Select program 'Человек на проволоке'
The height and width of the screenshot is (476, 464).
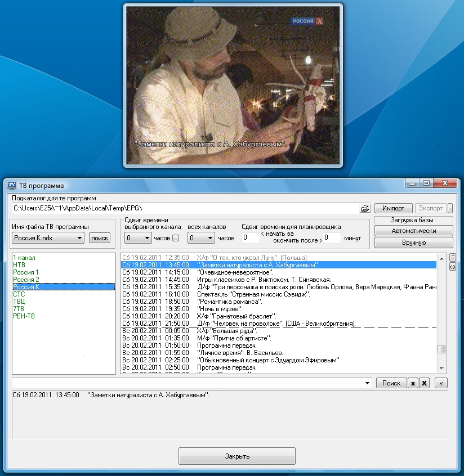[279, 324]
